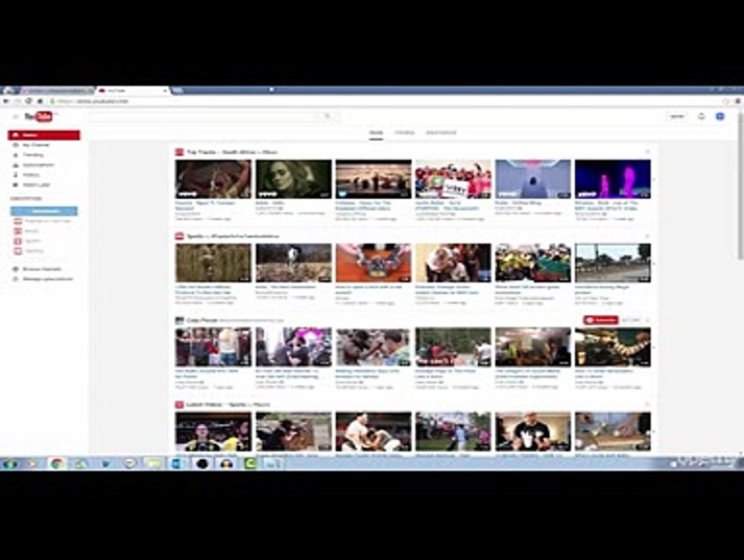Go back with browser back arrow

[6, 101]
